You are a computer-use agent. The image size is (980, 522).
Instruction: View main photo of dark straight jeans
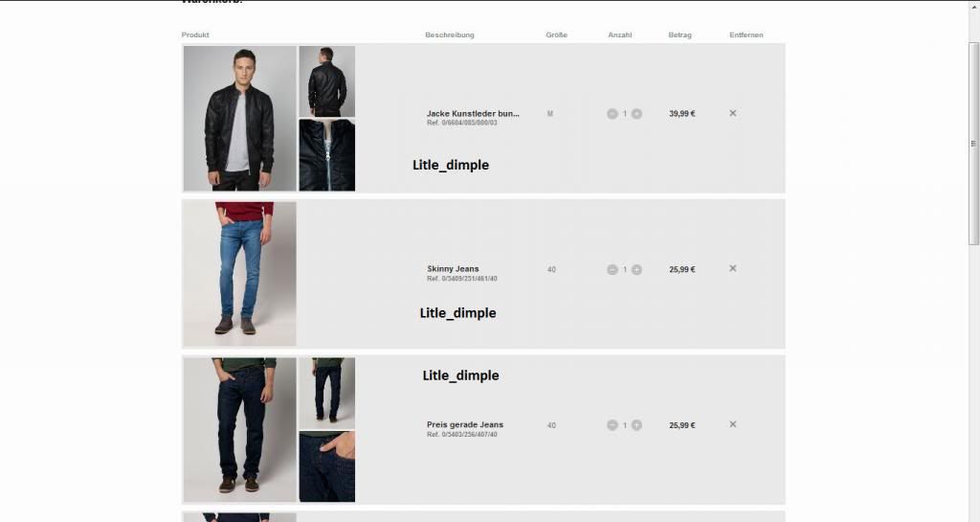pos(239,430)
